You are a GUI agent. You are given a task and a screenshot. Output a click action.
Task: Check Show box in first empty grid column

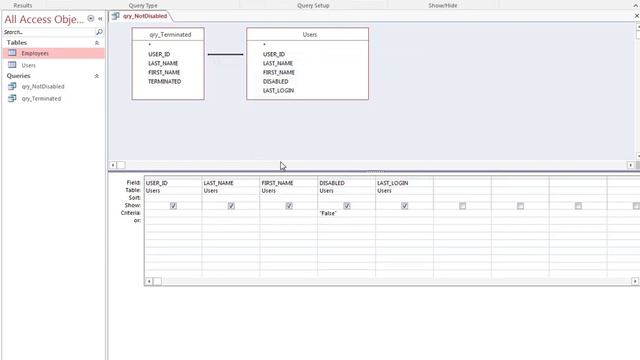462,206
